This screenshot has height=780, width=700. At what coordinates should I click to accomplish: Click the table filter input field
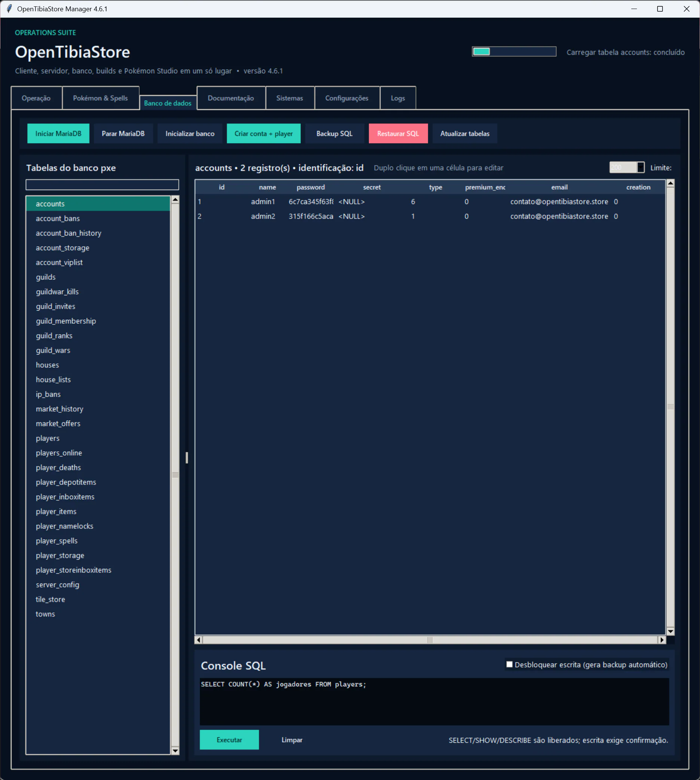(102, 185)
